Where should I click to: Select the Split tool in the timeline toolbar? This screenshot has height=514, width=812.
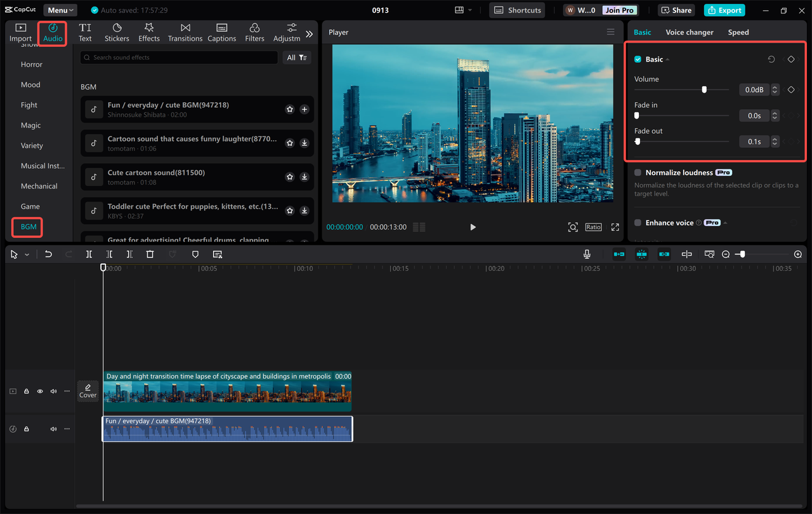click(89, 254)
